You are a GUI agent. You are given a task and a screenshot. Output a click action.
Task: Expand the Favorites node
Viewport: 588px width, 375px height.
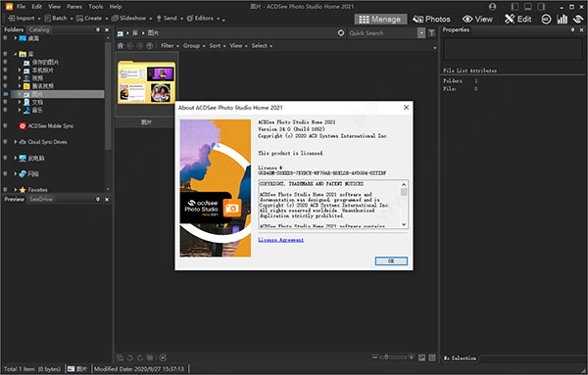pyautogui.click(x=16, y=190)
